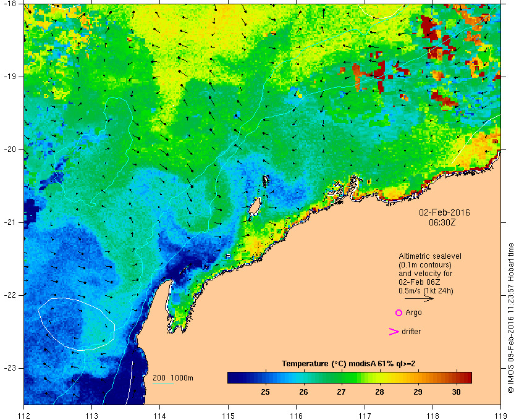
Task: Click the '200 1000m' depth contour label
Action: 173,378
